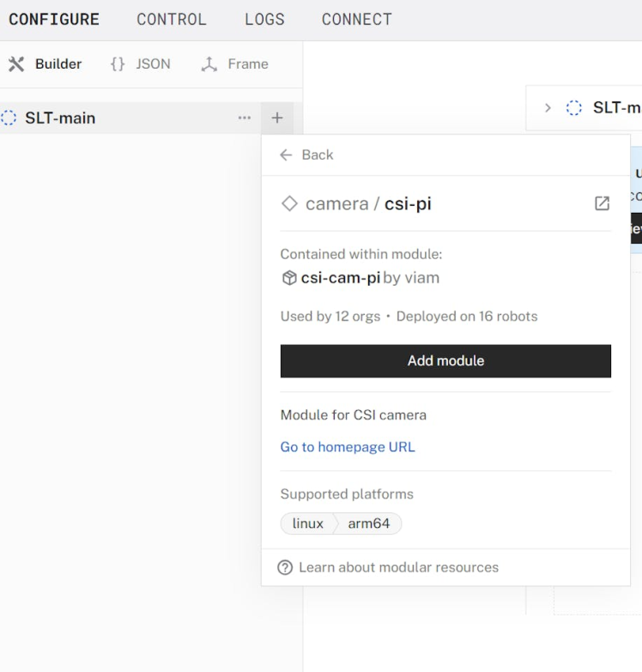
Task: Click the help question mark icon
Action: [286, 567]
